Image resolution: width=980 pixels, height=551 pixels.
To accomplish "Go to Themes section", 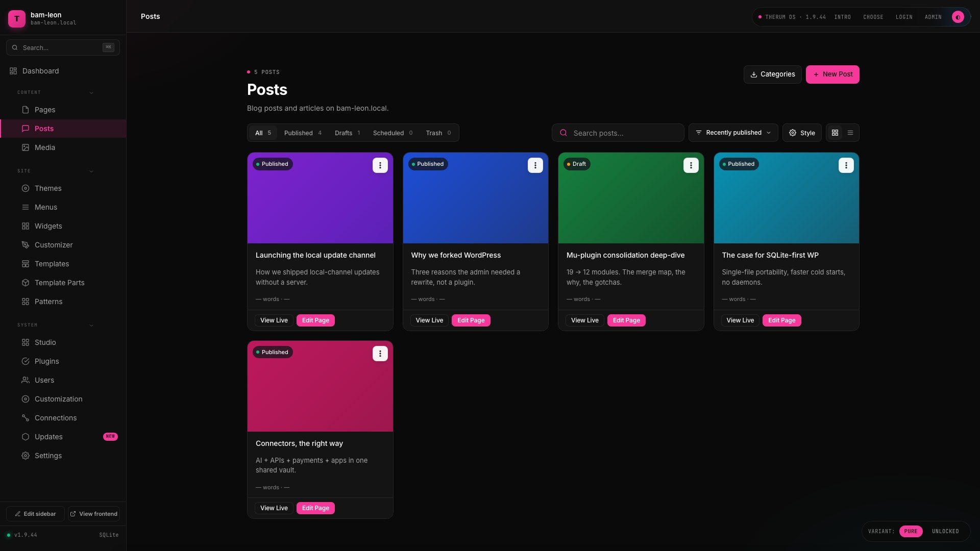I will [x=63, y=188].
